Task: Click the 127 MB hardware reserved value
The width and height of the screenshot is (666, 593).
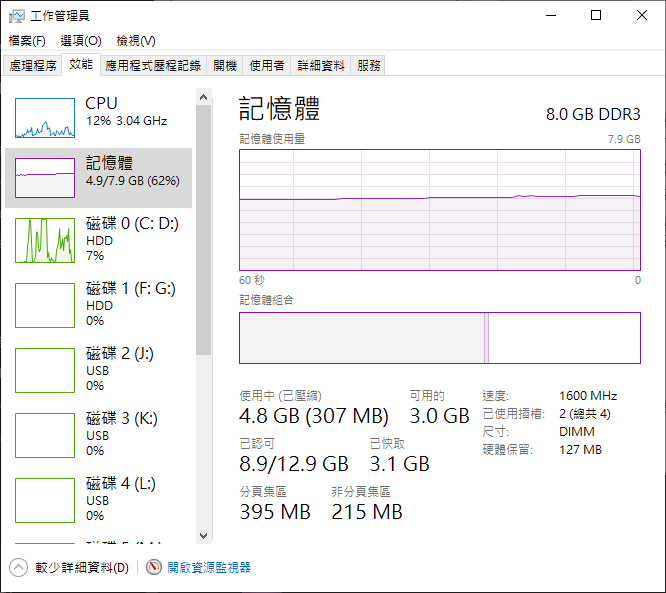Action: point(580,450)
